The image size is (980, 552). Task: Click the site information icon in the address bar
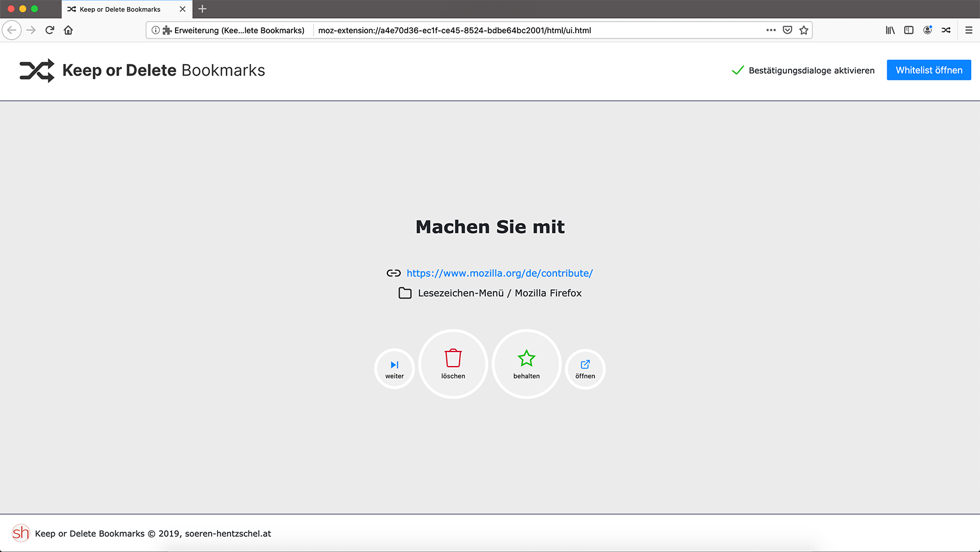tap(156, 30)
